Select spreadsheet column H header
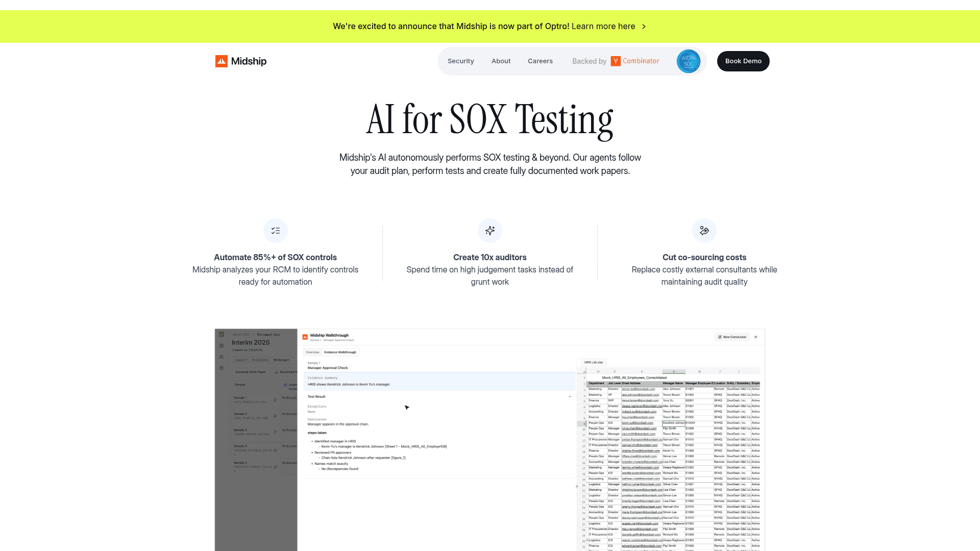980x551 pixels. pyautogui.click(x=699, y=372)
